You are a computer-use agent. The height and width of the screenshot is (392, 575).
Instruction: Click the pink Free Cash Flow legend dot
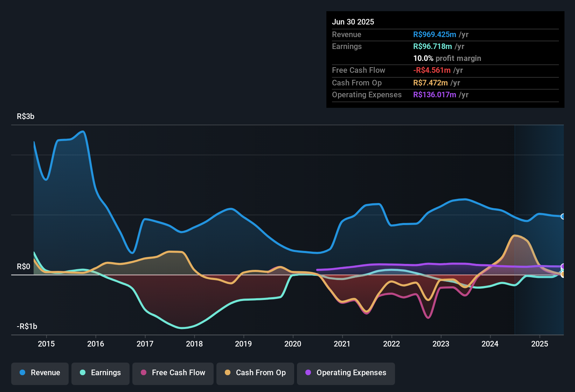pyautogui.click(x=143, y=373)
